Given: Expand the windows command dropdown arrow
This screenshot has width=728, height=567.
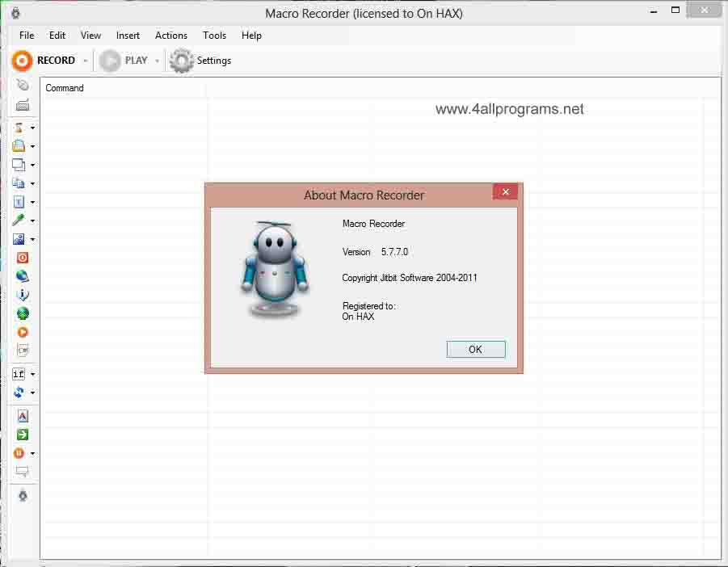Looking at the screenshot, I should 32,165.
